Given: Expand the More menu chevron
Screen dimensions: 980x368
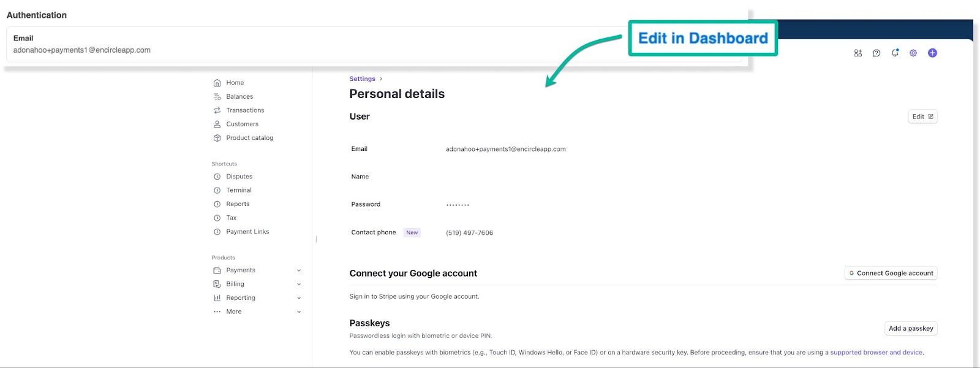Looking at the screenshot, I should click(x=299, y=312).
